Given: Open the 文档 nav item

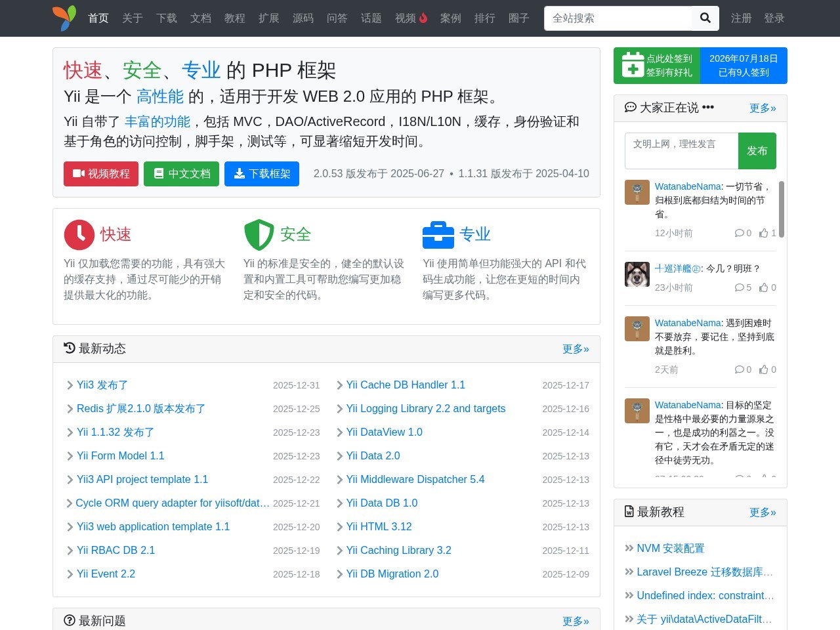Looking at the screenshot, I should click(x=201, y=18).
